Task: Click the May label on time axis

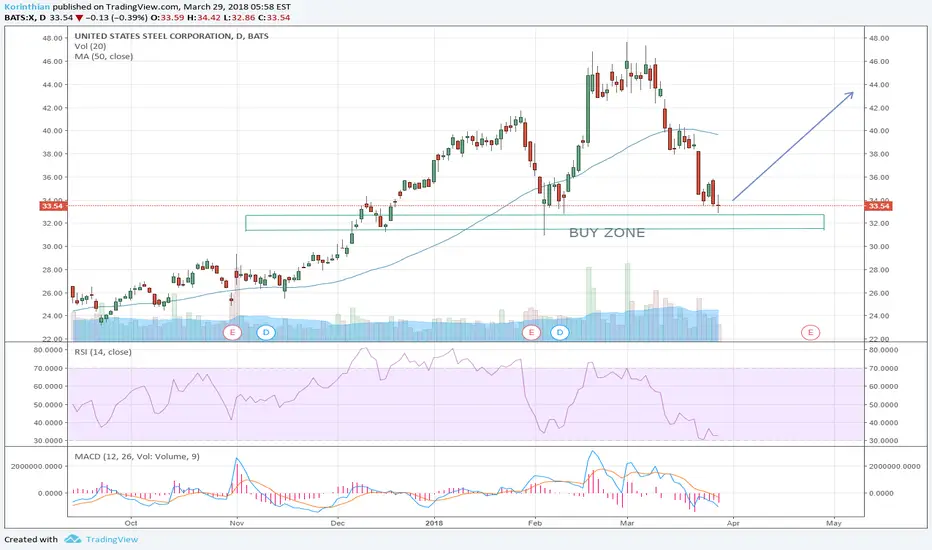Action: [834, 523]
